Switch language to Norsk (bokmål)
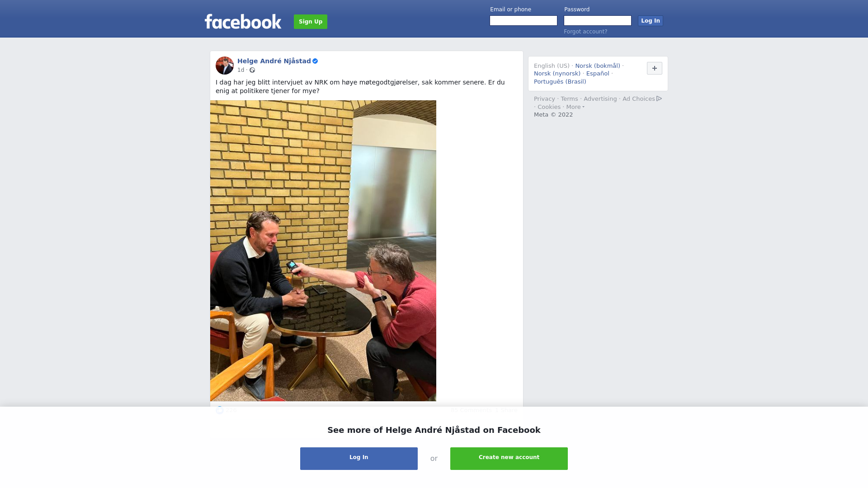Screen dimensions: 868x488 (598, 66)
